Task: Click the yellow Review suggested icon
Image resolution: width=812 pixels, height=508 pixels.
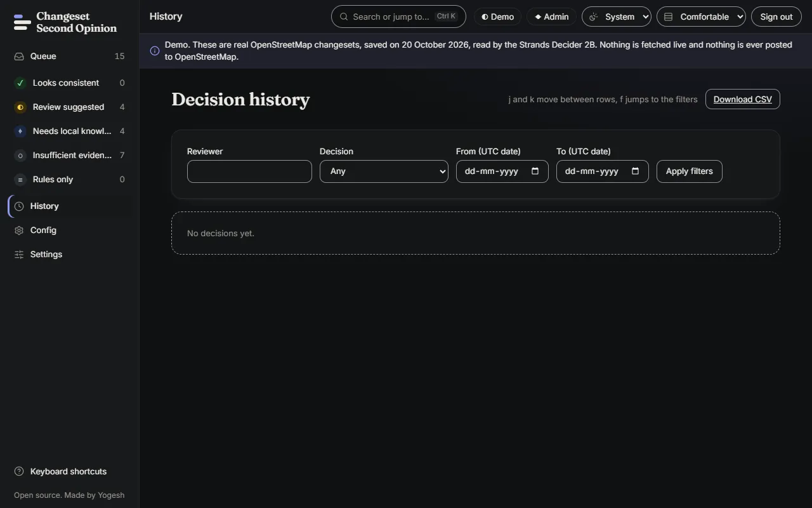Action: point(20,107)
